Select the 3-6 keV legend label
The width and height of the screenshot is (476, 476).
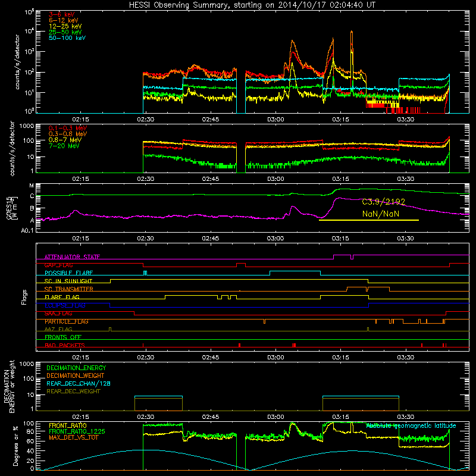[x=62, y=14]
